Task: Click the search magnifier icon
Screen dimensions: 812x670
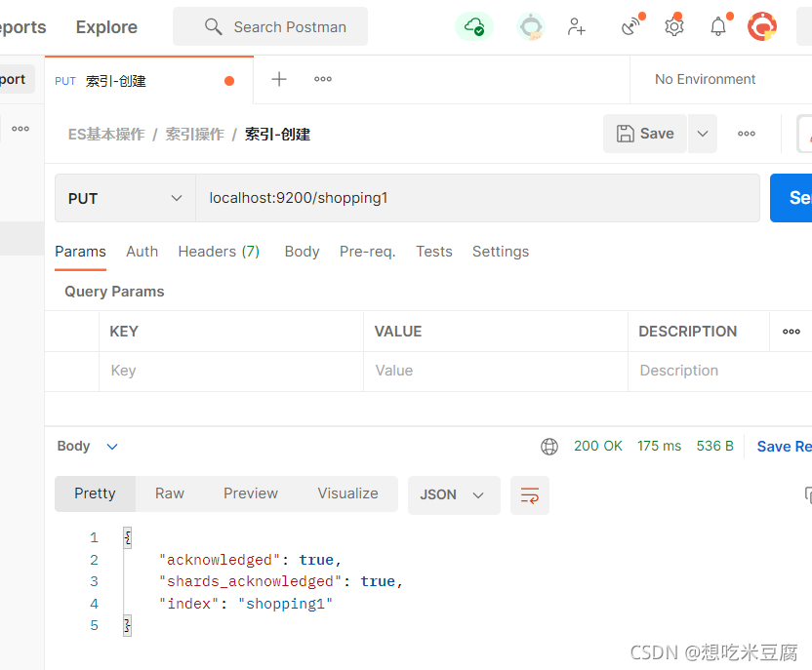Action: pyautogui.click(x=214, y=26)
